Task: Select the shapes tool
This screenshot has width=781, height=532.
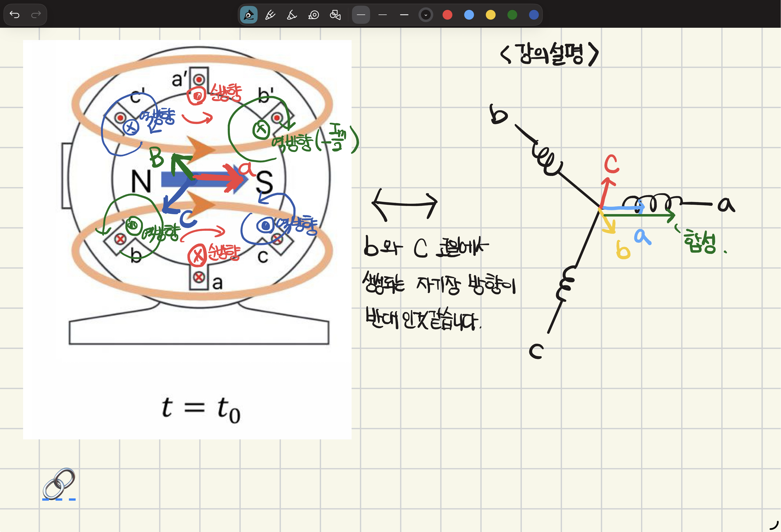Action: coord(335,15)
